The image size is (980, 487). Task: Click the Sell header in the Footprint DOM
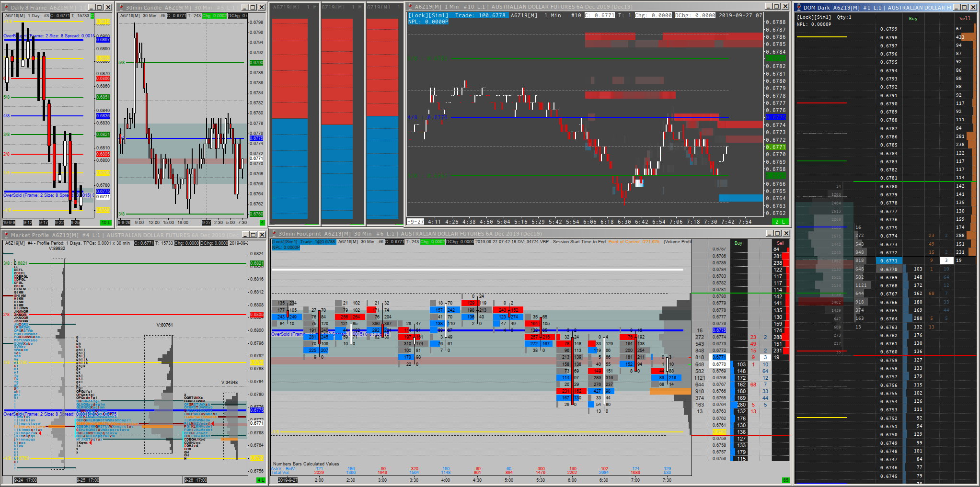(x=780, y=243)
